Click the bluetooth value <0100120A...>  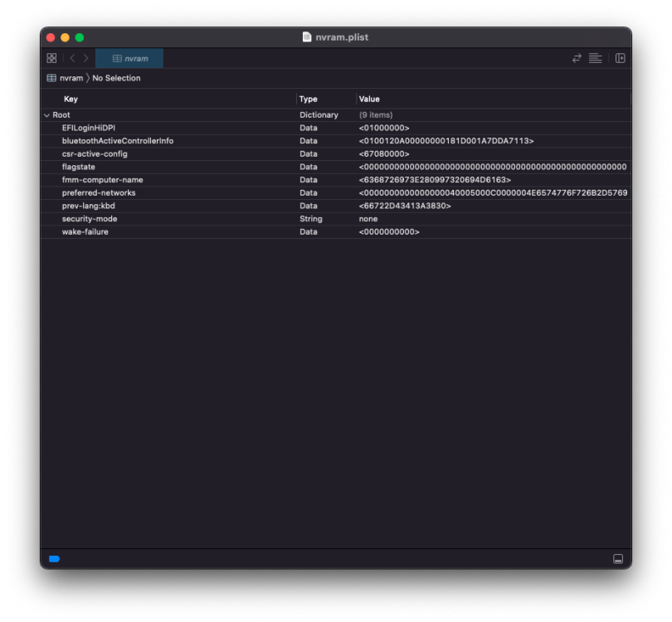point(446,141)
